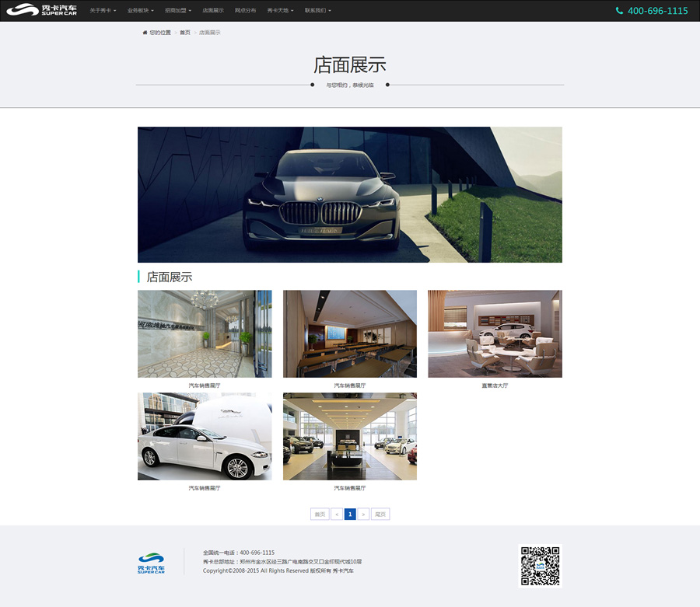Expand the 业务板块 dropdown menu

pyautogui.click(x=140, y=10)
